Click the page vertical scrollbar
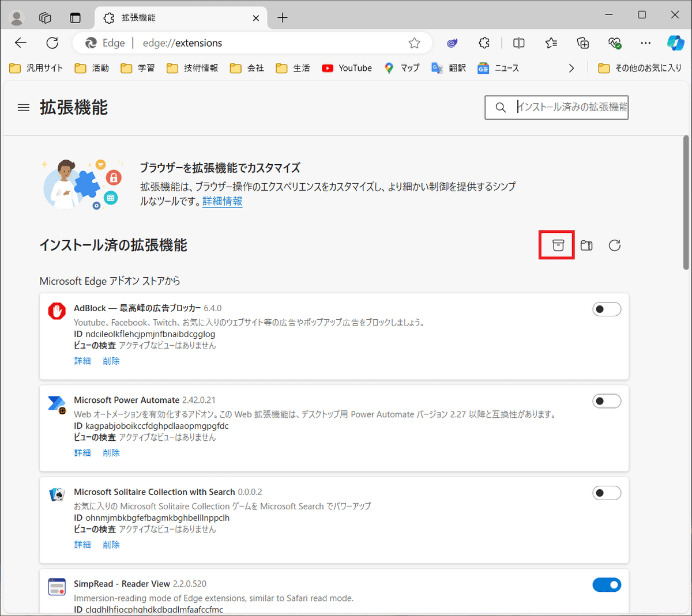Image resolution: width=692 pixels, height=616 pixels. 686,202
